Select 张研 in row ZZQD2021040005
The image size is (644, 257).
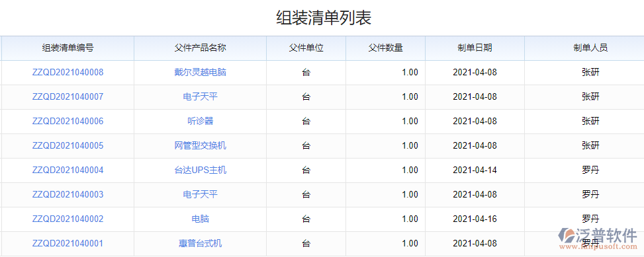point(590,145)
